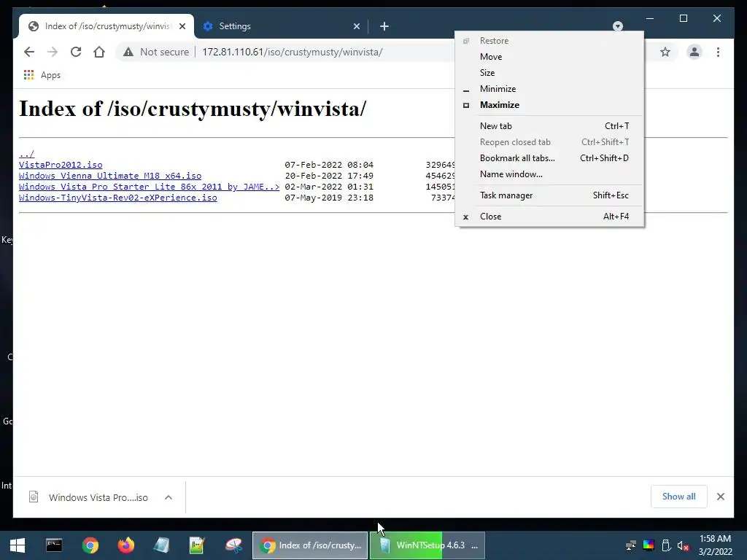The width and height of the screenshot is (747, 560).
Task: Download Windows Vista Pro Starter Lite link
Action: click(149, 187)
